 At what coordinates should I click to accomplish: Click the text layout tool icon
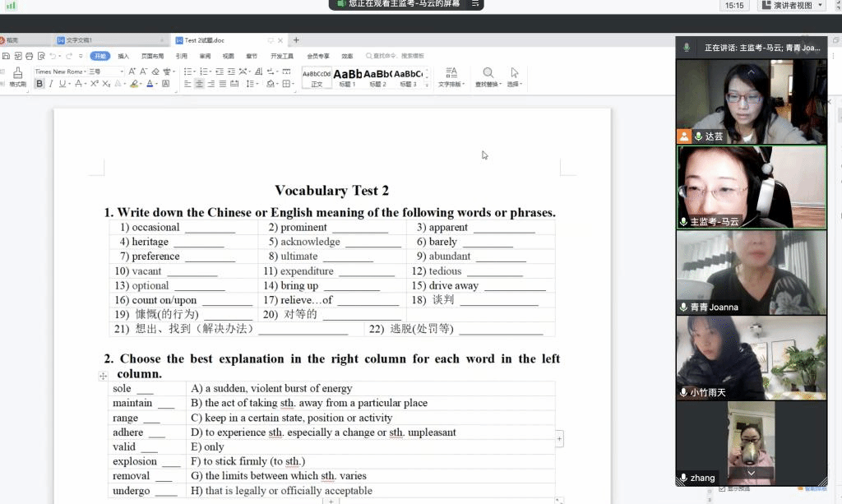click(x=451, y=77)
